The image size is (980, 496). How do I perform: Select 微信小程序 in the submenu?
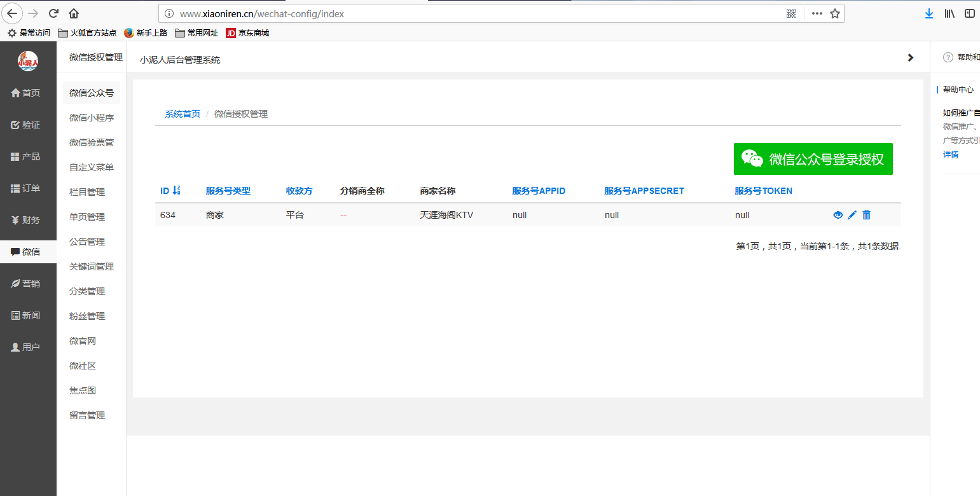click(92, 118)
